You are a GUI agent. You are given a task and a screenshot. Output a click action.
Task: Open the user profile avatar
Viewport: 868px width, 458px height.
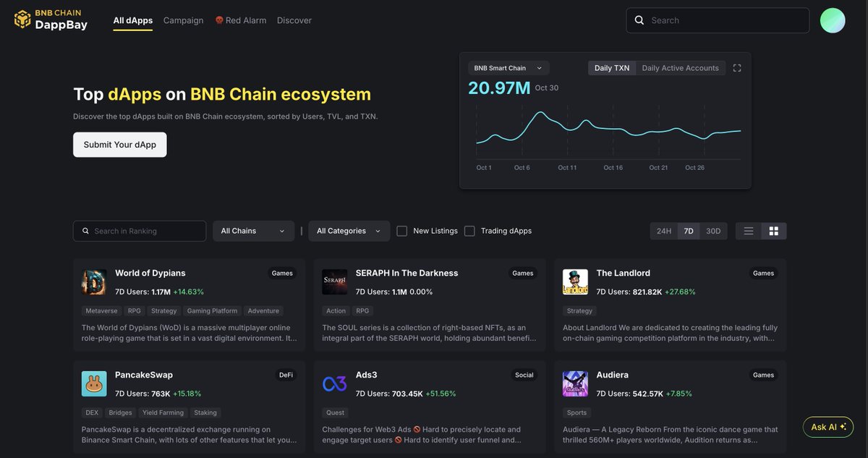[x=833, y=20]
